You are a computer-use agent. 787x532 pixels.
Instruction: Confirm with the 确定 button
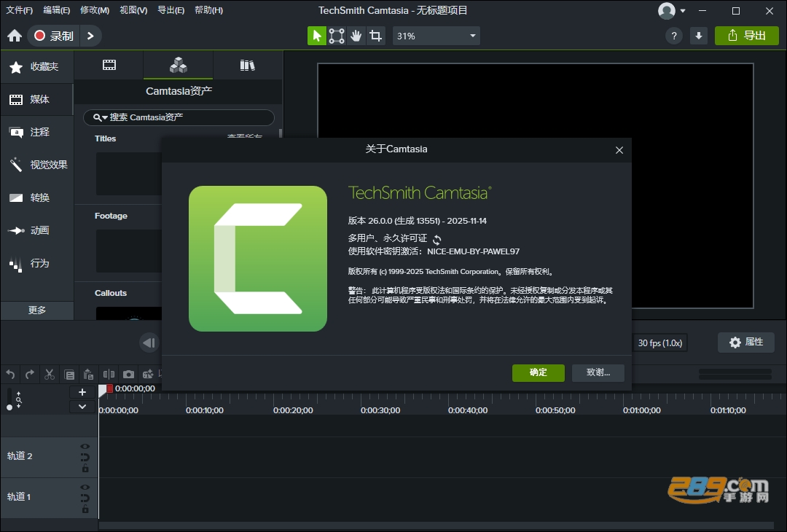tap(538, 373)
